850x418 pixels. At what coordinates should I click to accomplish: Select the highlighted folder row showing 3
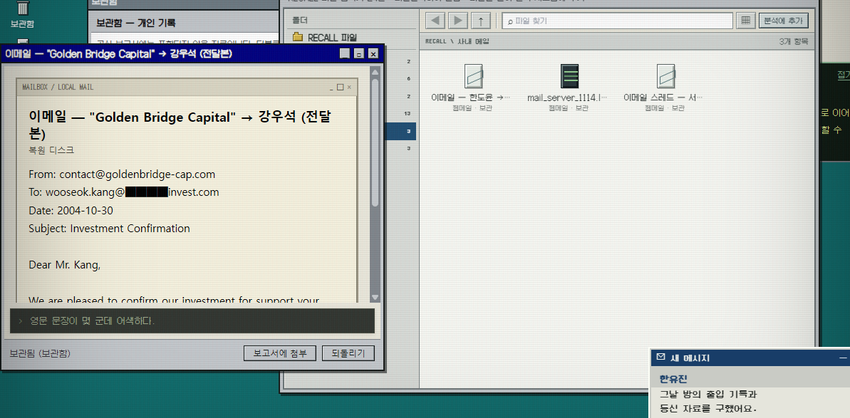tap(400, 131)
